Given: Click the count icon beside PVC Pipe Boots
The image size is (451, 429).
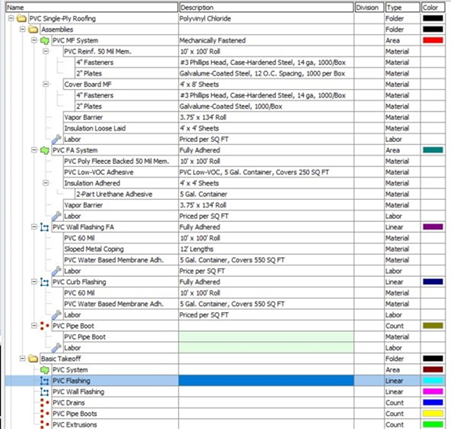Looking at the screenshot, I should [x=44, y=414].
